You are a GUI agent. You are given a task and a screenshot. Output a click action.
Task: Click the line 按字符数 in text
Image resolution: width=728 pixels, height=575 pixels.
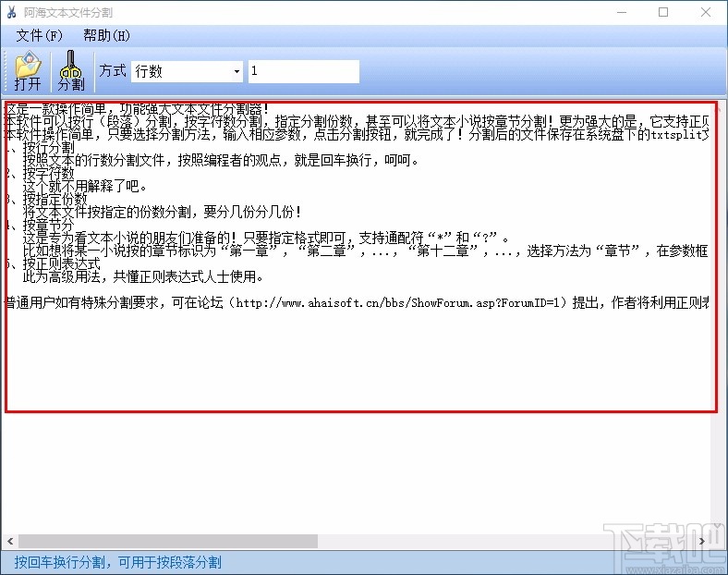[x=49, y=174]
